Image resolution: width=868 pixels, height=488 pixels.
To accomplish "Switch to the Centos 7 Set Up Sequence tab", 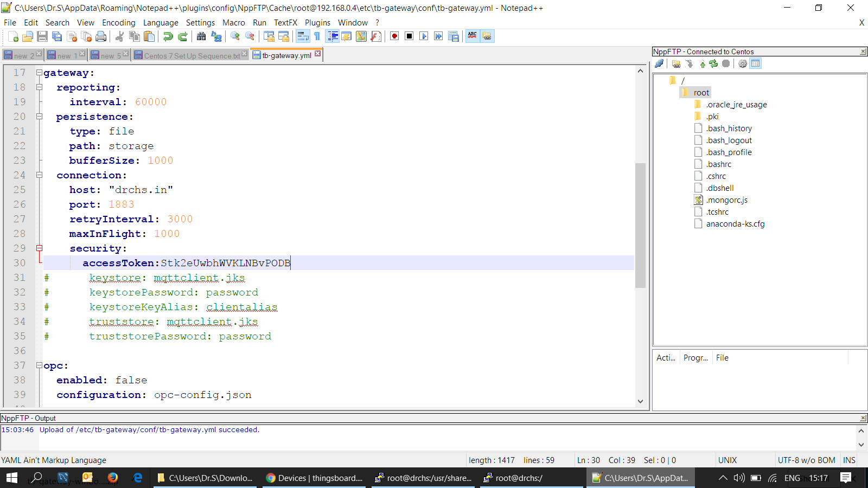I will click(191, 55).
